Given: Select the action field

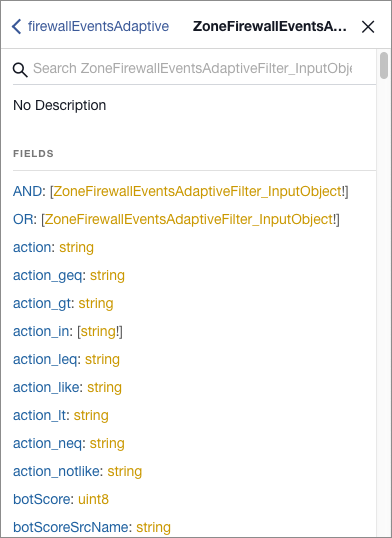Looking at the screenshot, I should coord(32,247).
